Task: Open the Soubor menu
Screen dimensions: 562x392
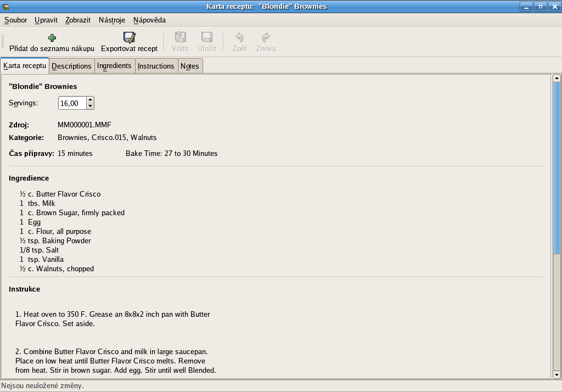Action: [x=15, y=20]
